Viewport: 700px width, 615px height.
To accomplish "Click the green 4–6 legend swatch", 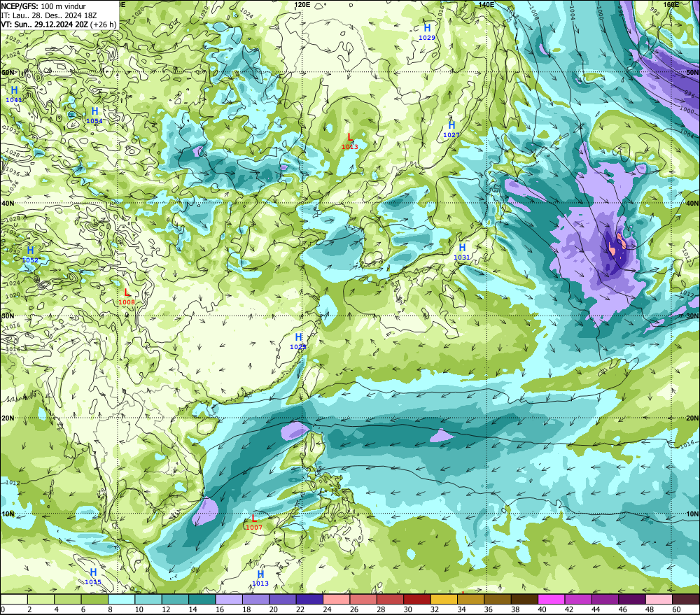I will [x=68, y=599].
